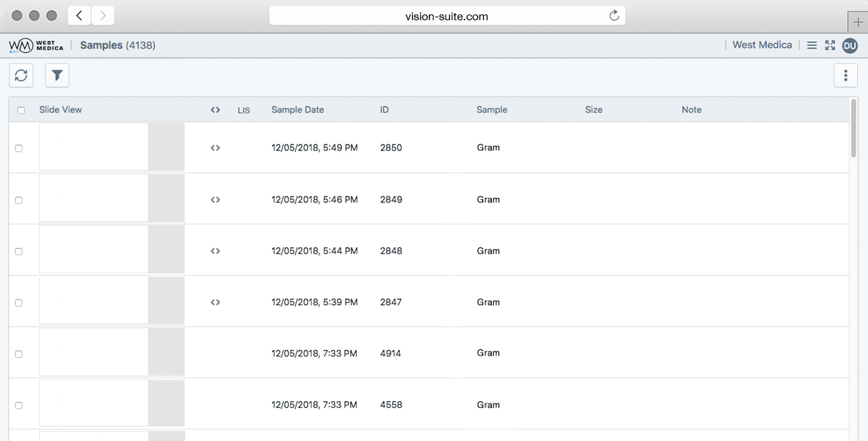
Task: Click ID value 4914
Action: [391, 354]
